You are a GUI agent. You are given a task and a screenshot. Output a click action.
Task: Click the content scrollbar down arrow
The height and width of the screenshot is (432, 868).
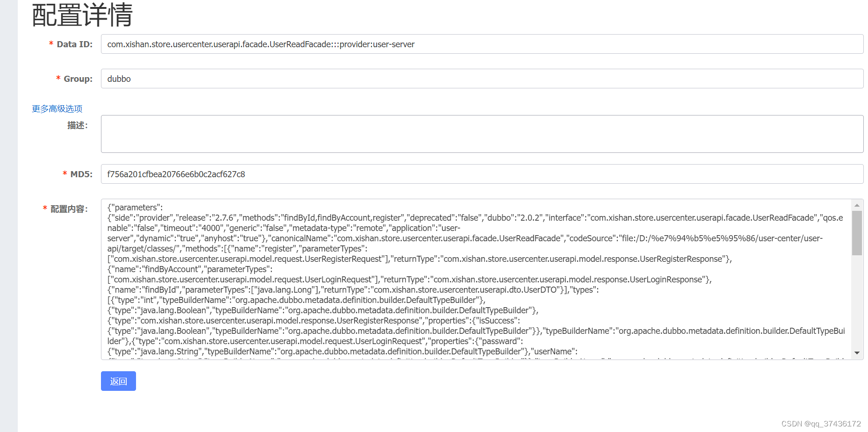click(857, 353)
